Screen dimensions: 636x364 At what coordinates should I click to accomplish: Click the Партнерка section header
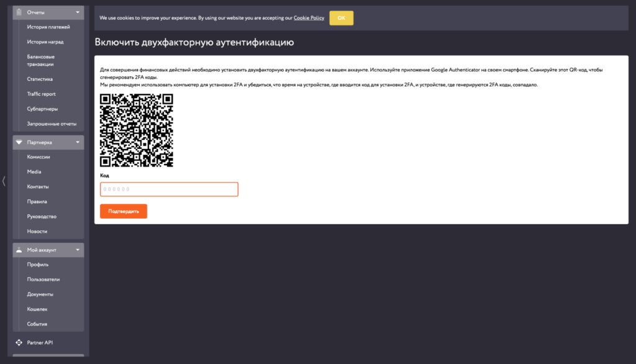click(48, 142)
